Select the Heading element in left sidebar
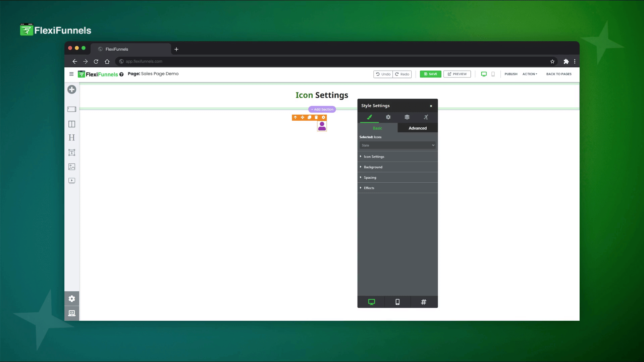The height and width of the screenshot is (362, 644). [x=72, y=138]
